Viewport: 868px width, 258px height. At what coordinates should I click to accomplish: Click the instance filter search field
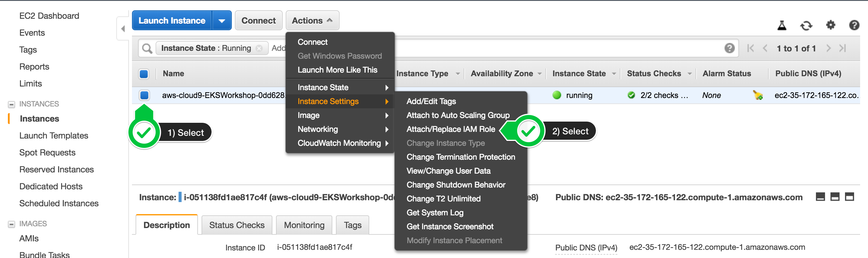505,48
